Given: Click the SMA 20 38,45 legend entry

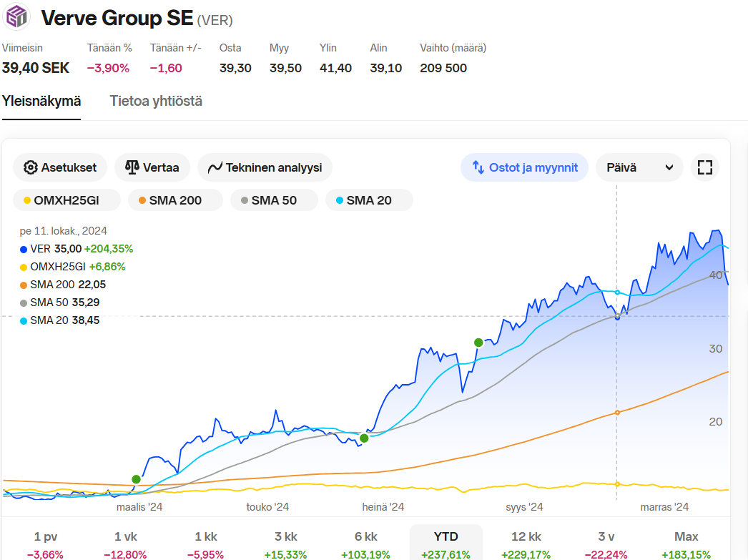Looking at the screenshot, I should (59, 320).
